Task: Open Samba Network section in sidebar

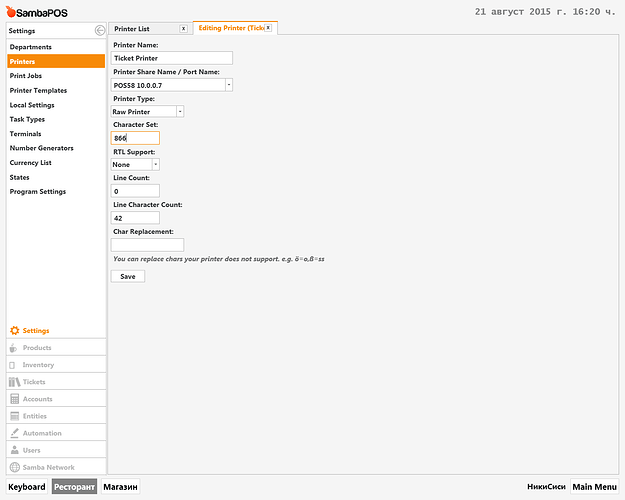Action: (x=56, y=467)
